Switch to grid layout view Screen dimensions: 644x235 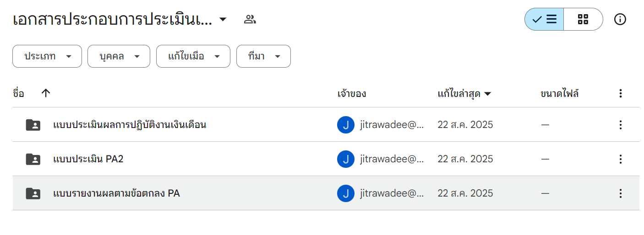coord(583,19)
